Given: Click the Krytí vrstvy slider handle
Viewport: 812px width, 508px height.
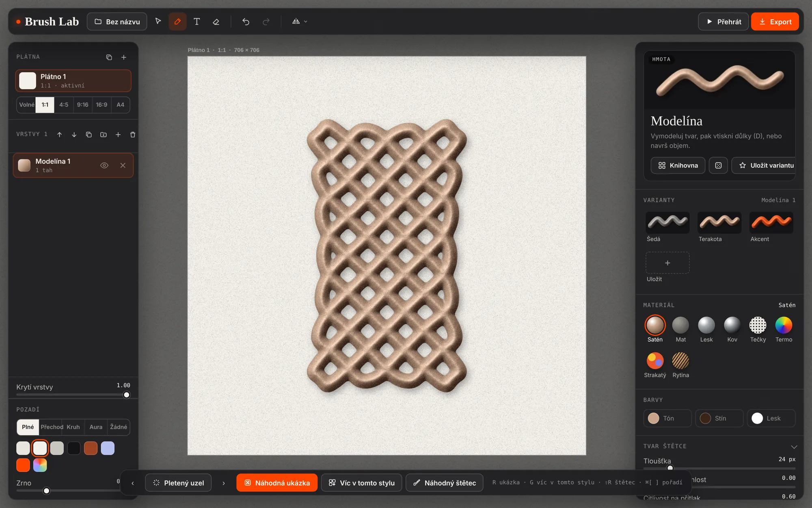Looking at the screenshot, I should [x=127, y=395].
